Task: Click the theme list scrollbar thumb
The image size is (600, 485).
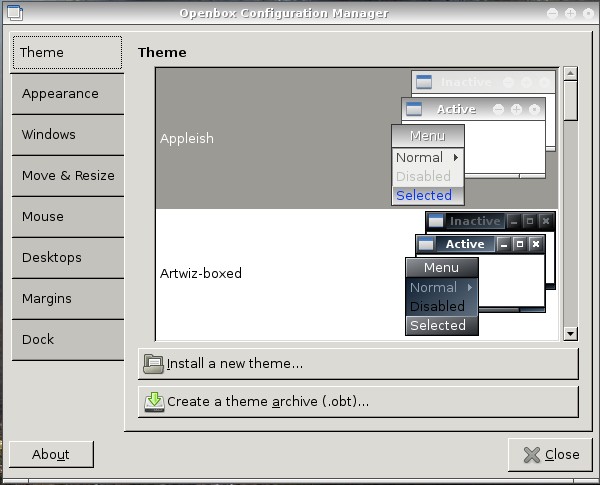Action: (571, 101)
